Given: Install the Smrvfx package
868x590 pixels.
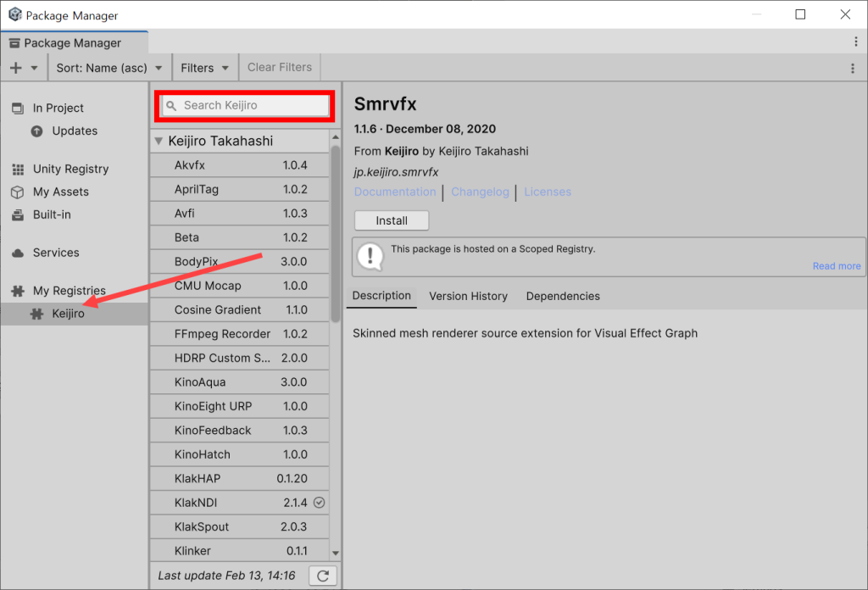Looking at the screenshot, I should [x=391, y=220].
